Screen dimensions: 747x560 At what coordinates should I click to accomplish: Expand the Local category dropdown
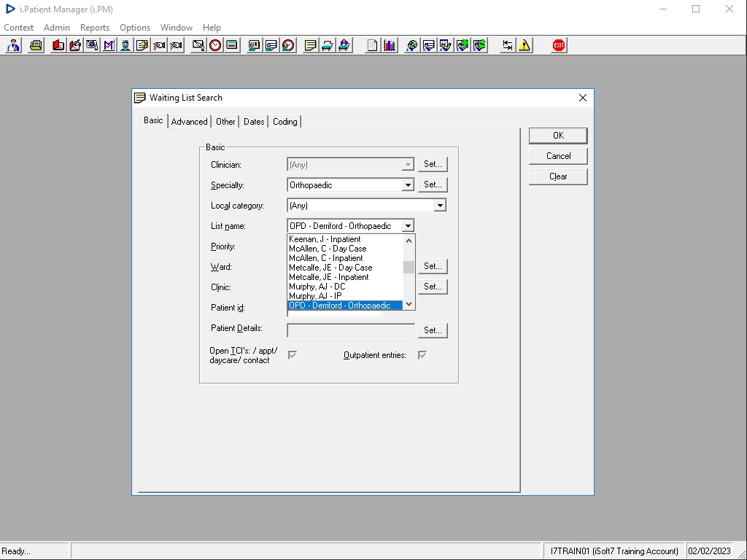(x=440, y=206)
